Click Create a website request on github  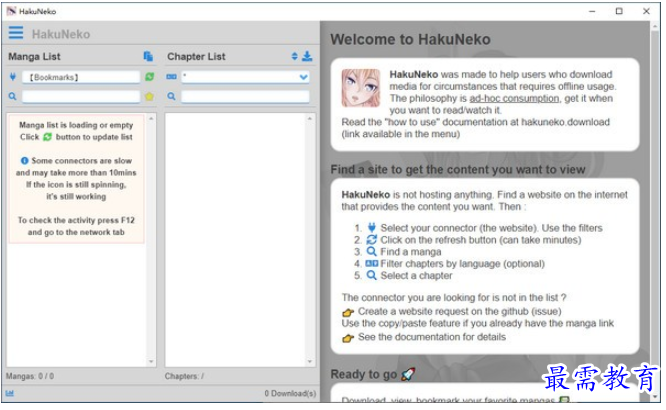click(x=460, y=311)
